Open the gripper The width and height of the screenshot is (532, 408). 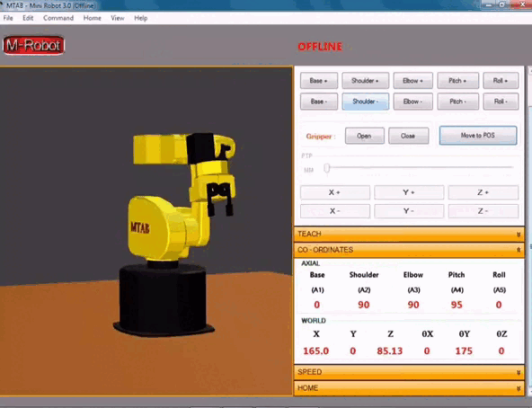(364, 136)
